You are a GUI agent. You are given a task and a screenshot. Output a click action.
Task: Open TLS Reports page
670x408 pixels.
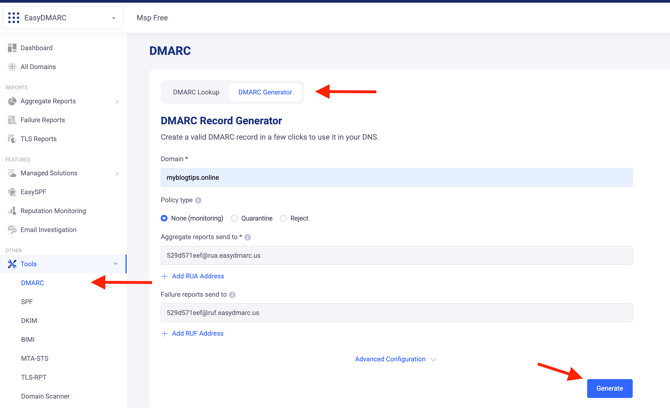pyautogui.click(x=38, y=139)
